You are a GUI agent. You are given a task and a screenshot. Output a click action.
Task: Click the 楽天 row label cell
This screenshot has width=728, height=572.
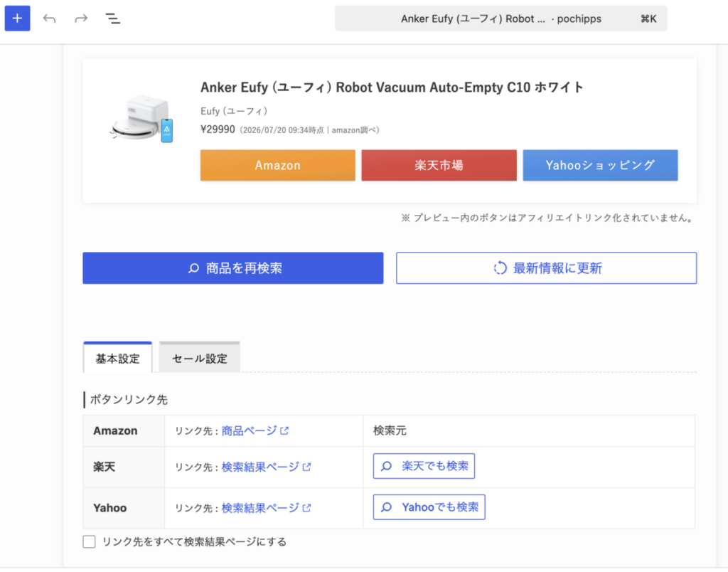pos(124,467)
